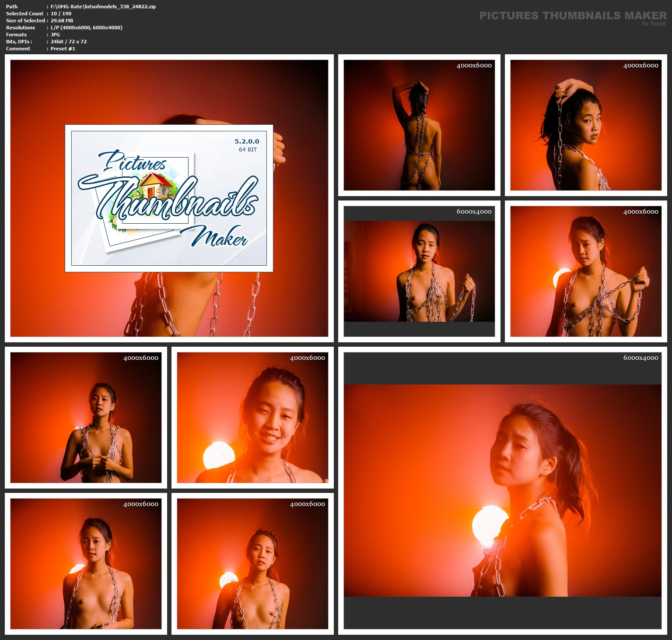The height and width of the screenshot is (640, 672).
Task: Click the 'Size of Selected' label
Action: (x=25, y=21)
